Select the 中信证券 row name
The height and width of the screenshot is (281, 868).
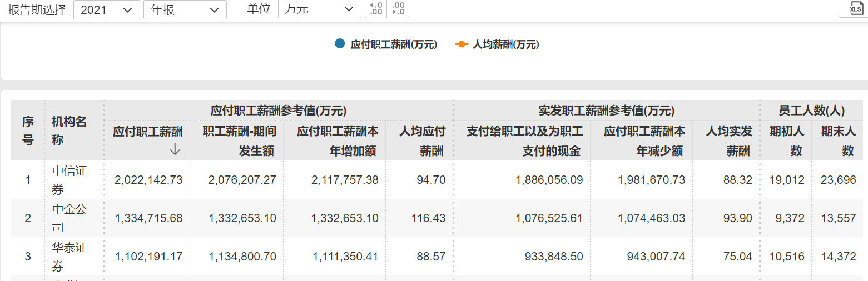(x=70, y=180)
